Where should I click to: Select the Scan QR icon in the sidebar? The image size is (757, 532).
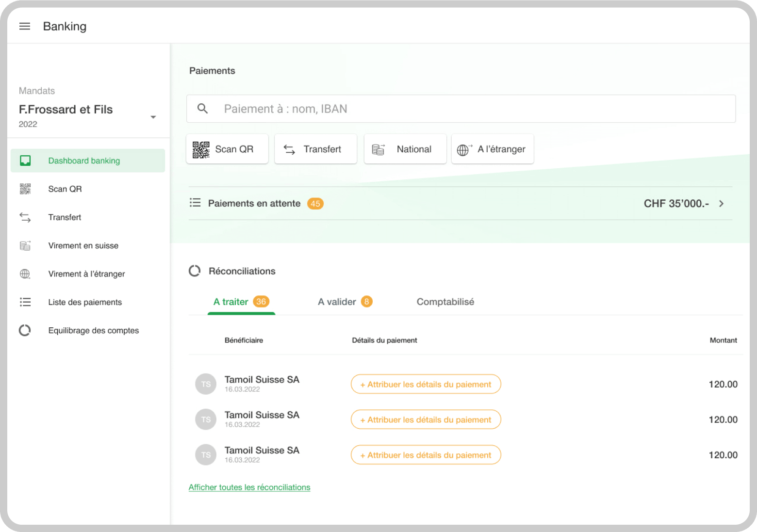point(25,189)
